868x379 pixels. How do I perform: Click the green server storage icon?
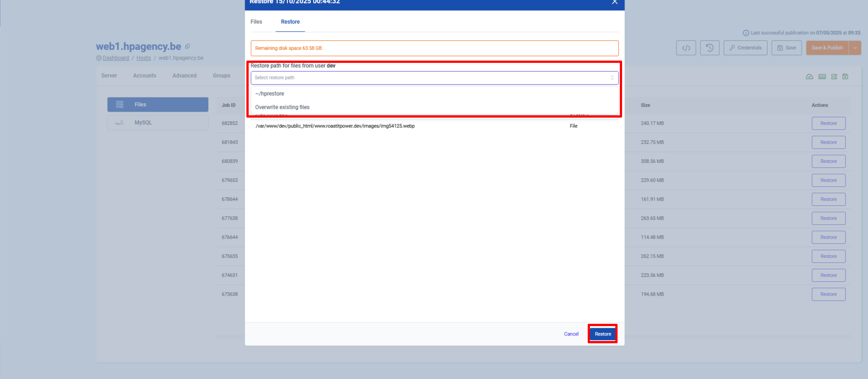[x=834, y=76]
